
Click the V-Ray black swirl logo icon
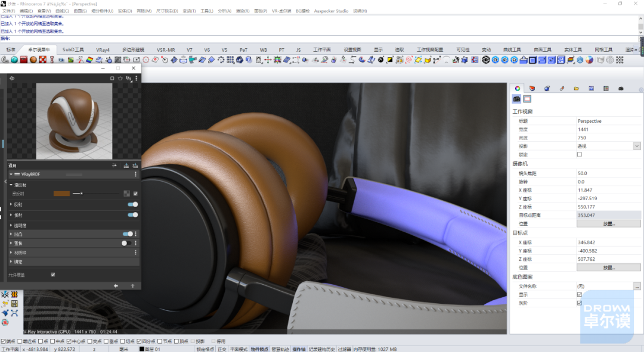(486, 60)
